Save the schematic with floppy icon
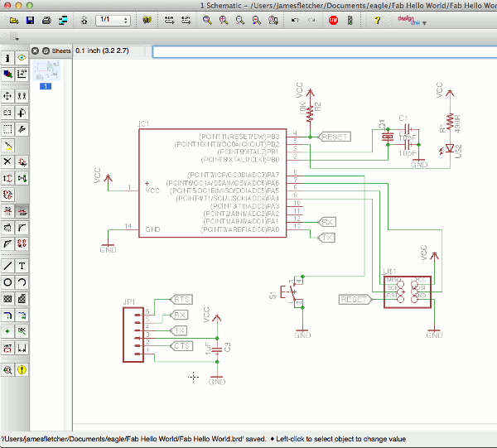Image resolution: width=497 pixels, height=448 pixels. pos(30,21)
